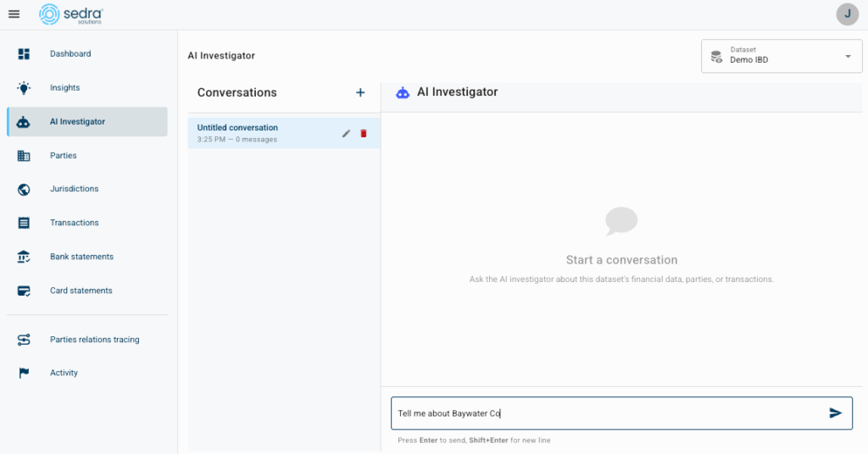Click the Jurisdictions globe icon

pyautogui.click(x=24, y=189)
